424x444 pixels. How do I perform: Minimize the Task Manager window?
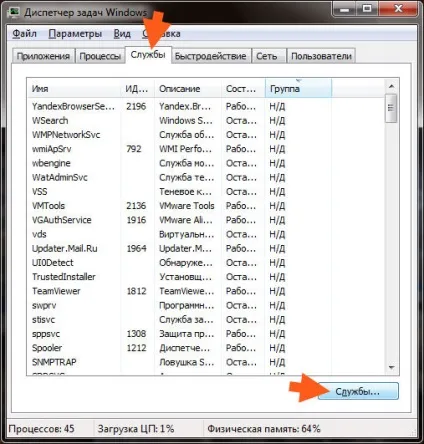(344, 9)
